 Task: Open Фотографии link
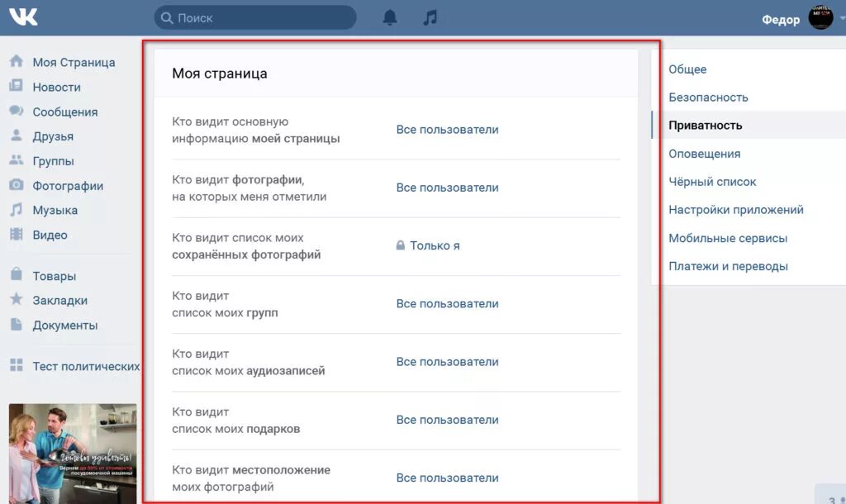point(68,186)
